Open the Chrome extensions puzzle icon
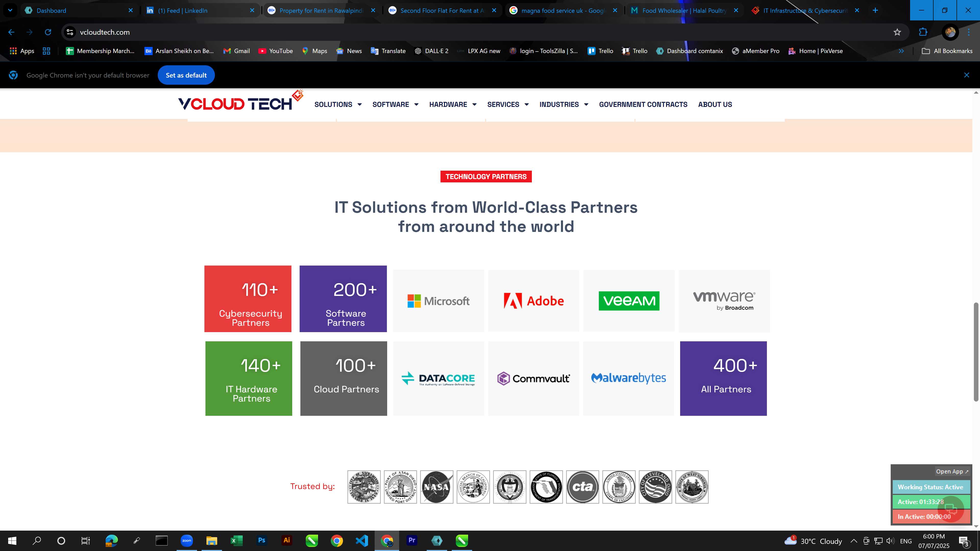Viewport: 980px width, 551px height. [x=923, y=32]
